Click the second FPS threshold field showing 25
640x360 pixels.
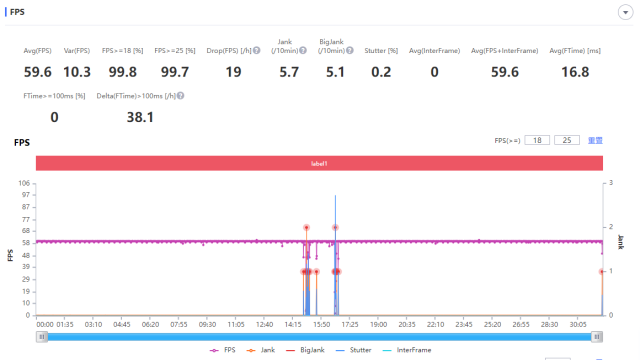(x=567, y=140)
